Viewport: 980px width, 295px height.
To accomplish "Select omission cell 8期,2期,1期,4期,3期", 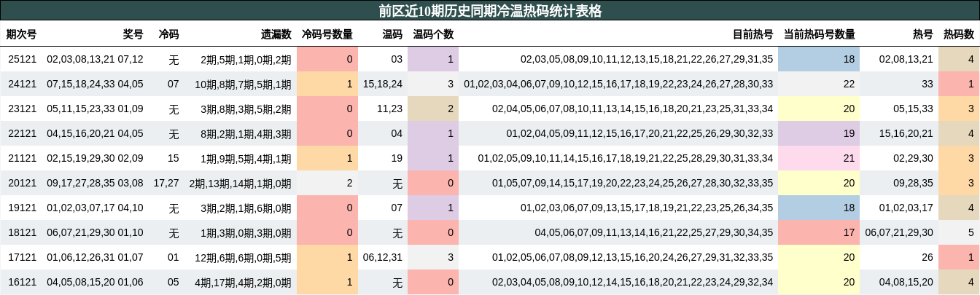I will coord(246,133).
